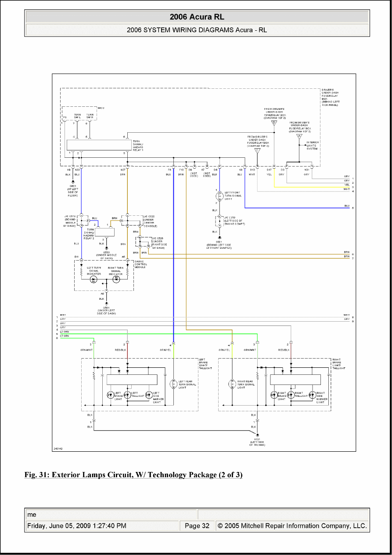
Task: Click '2006 SYSTEM WIRING DIAGRAMS Acura - RL' subtitle
Action: pos(197,30)
